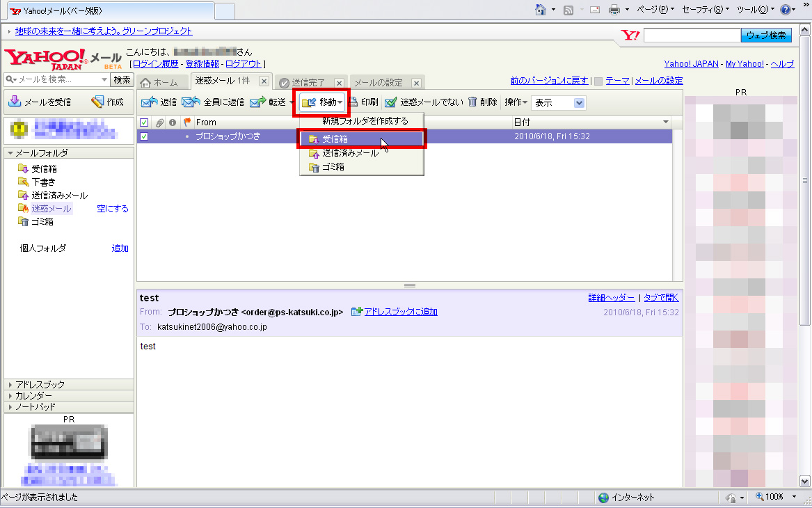Click タブで開く link
The width and height of the screenshot is (812, 508).
point(661,298)
